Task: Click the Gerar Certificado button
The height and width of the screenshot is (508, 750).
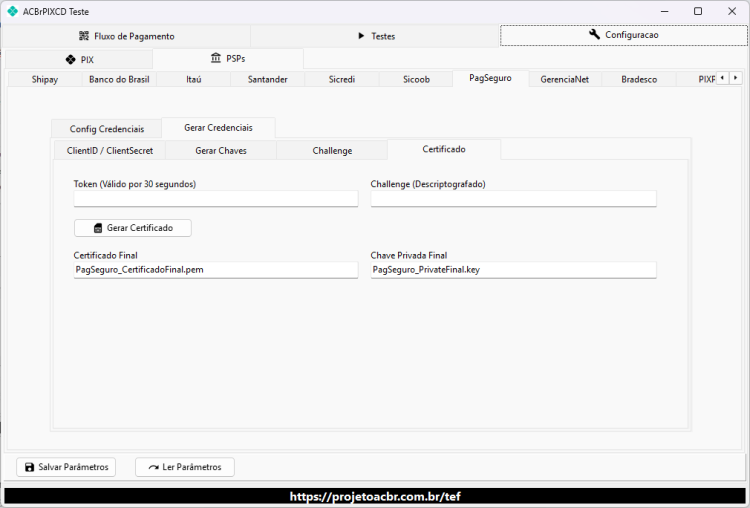Action: [133, 228]
